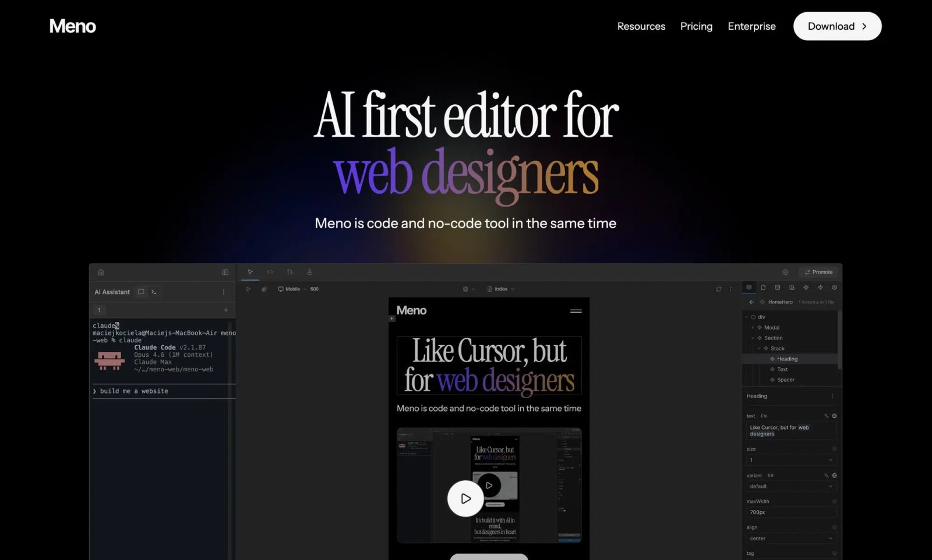
Task: Open the styles theme panel icon
Action: pyautogui.click(x=792, y=288)
